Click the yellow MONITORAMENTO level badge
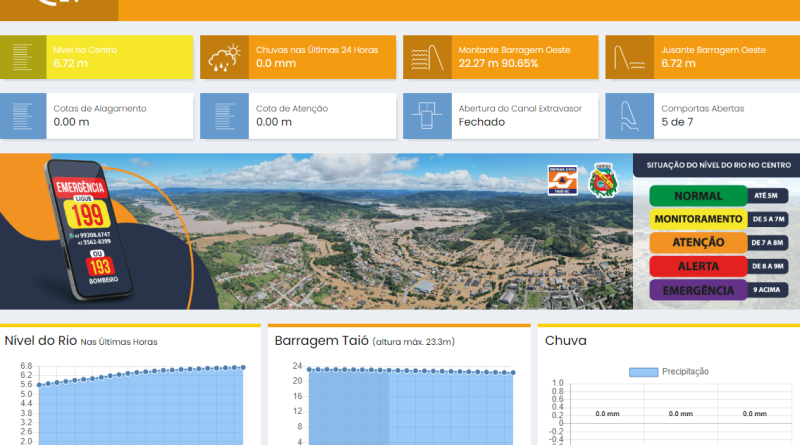 click(x=698, y=219)
